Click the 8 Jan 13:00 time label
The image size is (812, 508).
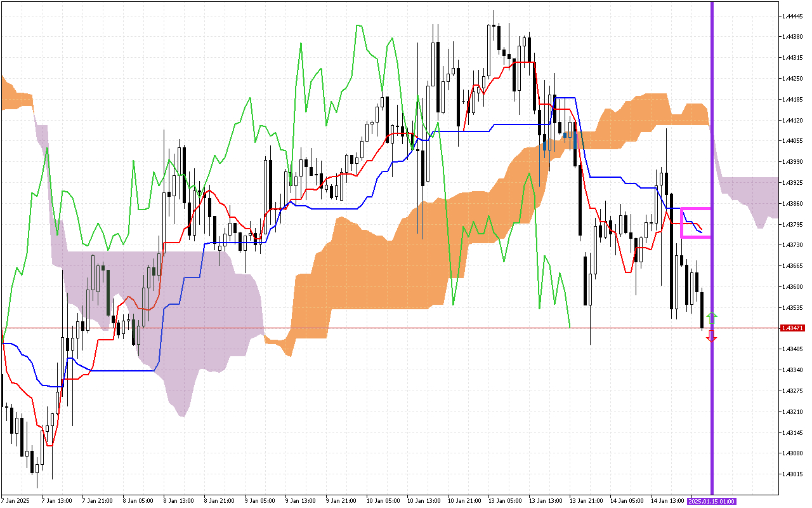[179, 501]
